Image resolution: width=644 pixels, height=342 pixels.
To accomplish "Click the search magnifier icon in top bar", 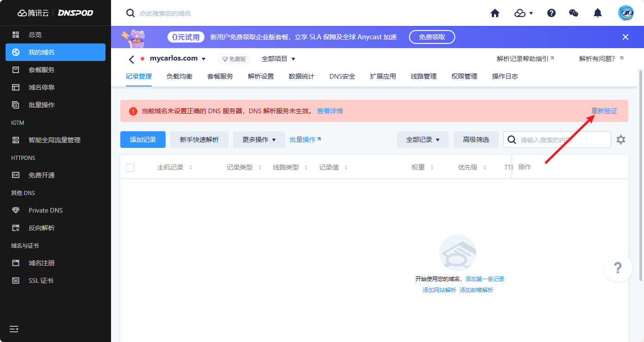I will [x=130, y=13].
